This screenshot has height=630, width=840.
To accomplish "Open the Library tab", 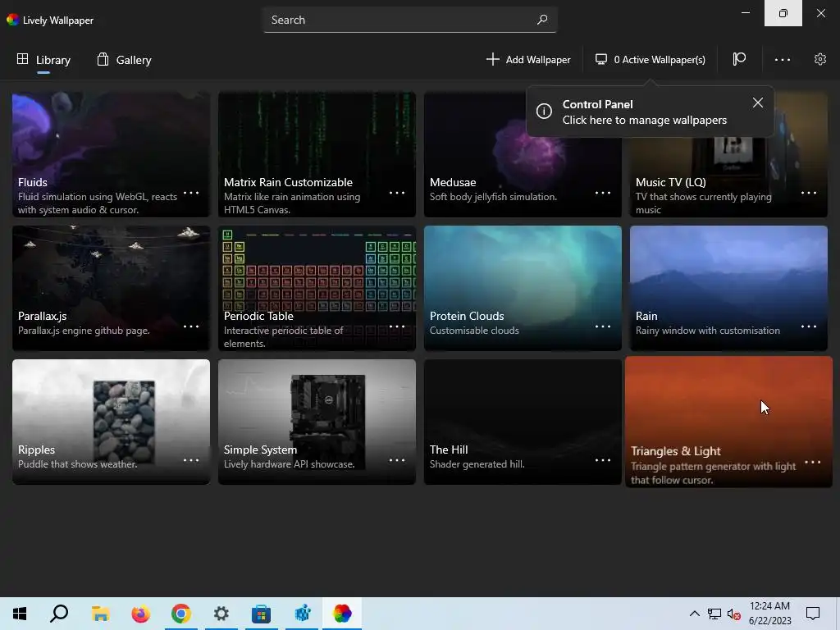I will click(43, 59).
